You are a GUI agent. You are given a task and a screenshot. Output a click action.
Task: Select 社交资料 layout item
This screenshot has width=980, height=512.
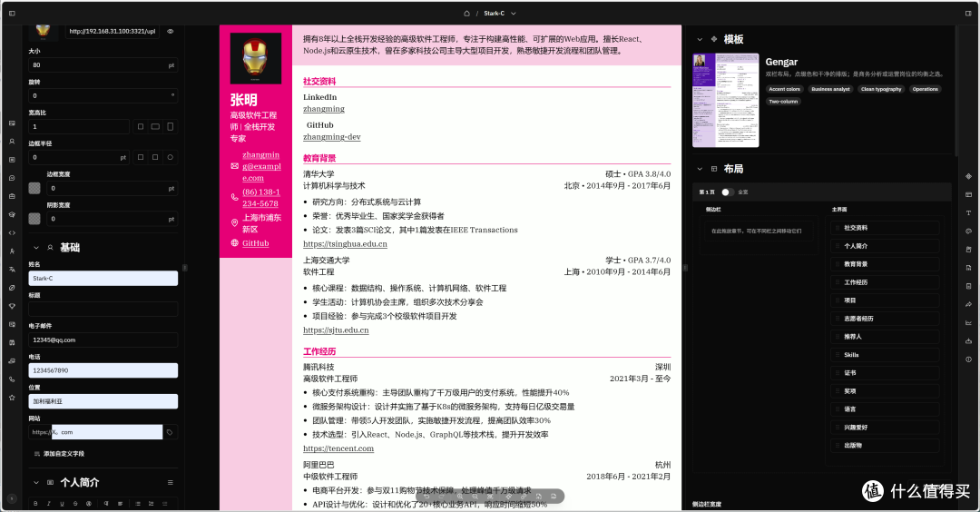[x=885, y=228]
